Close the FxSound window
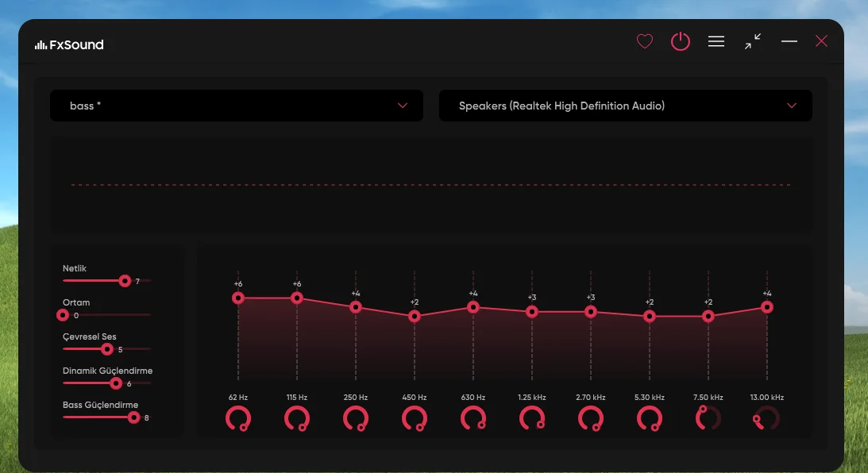 click(821, 41)
